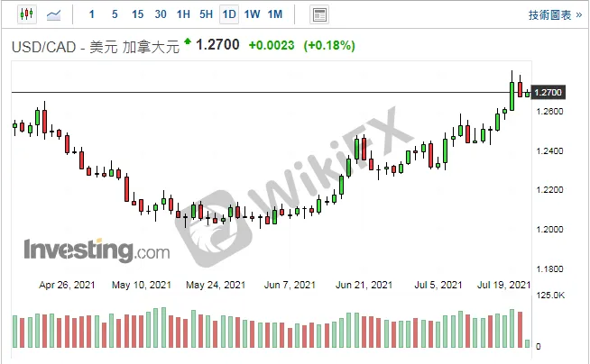Click the Apr 26, 2021 date label
Screen dimensions: 590x364
(67, 285)
